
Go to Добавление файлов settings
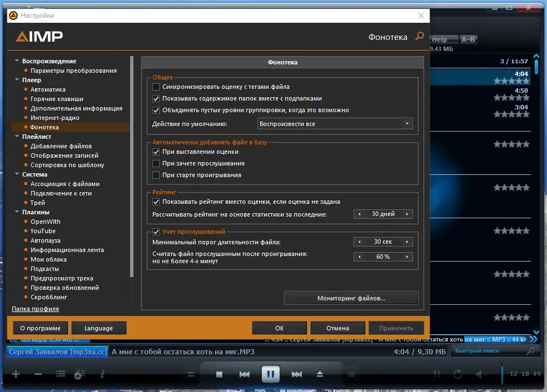pos(61,146)
